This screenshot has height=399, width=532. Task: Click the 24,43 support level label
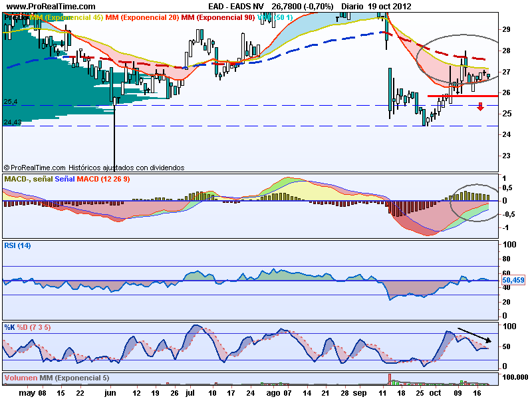(13, 122)
